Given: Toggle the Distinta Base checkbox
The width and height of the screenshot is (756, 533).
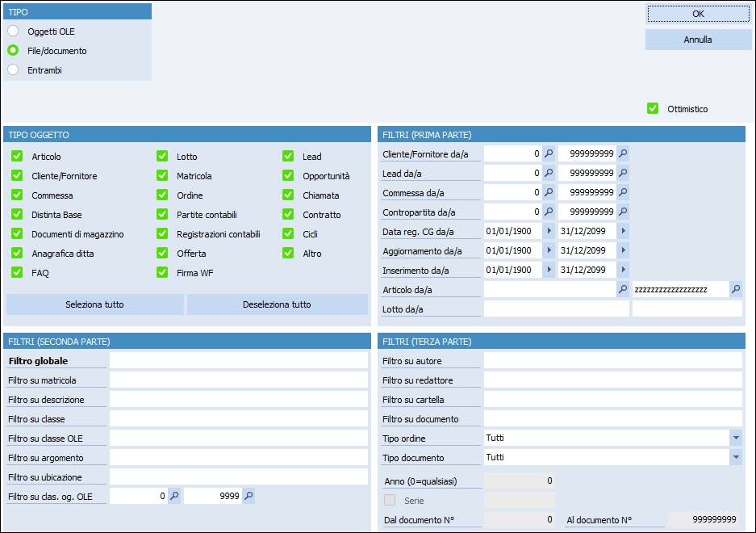Looking at the screenshot, I should coord(17,215).
